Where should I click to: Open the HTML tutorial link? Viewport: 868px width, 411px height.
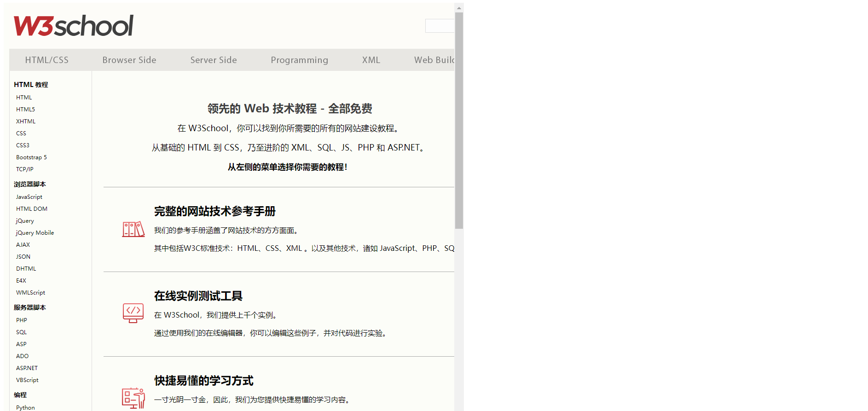pos(24,98)
